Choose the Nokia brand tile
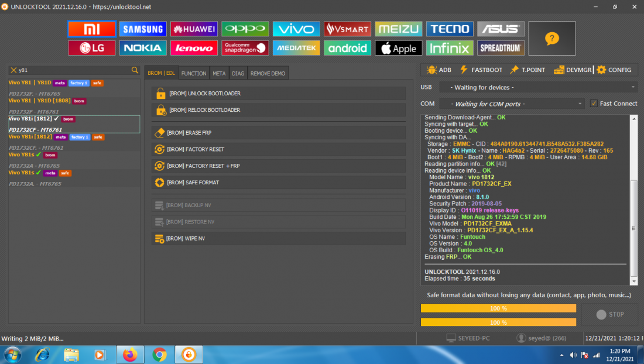Viewport: 644px width, 364px height. tap(143, 47)
